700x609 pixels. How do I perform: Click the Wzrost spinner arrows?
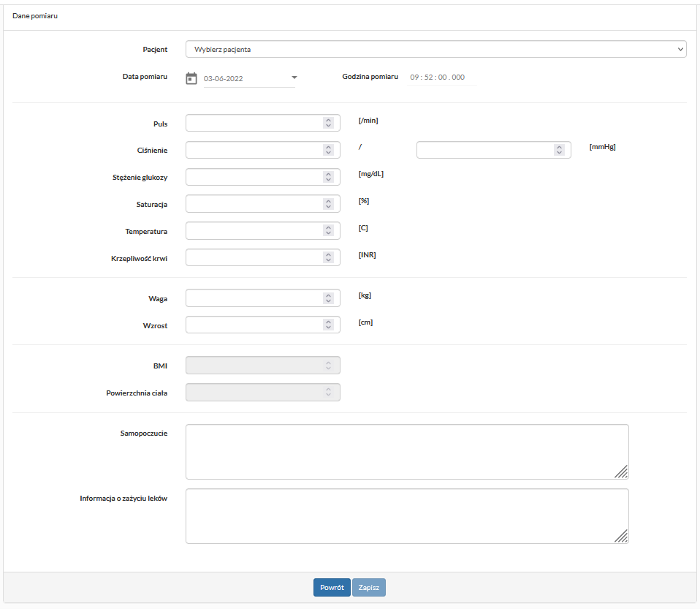tap(329, 325)
